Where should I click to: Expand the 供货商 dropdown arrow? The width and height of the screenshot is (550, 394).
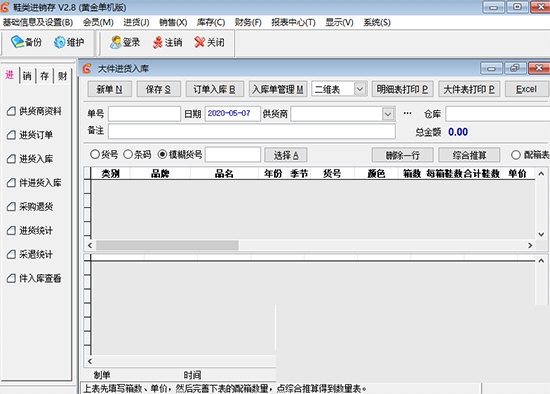click(x=388, y=114)
